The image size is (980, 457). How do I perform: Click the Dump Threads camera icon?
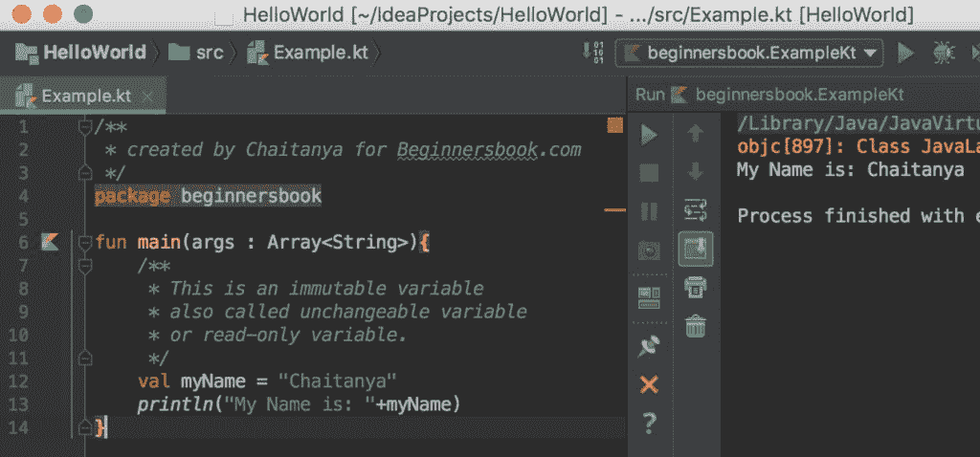[x=650, y=251]
